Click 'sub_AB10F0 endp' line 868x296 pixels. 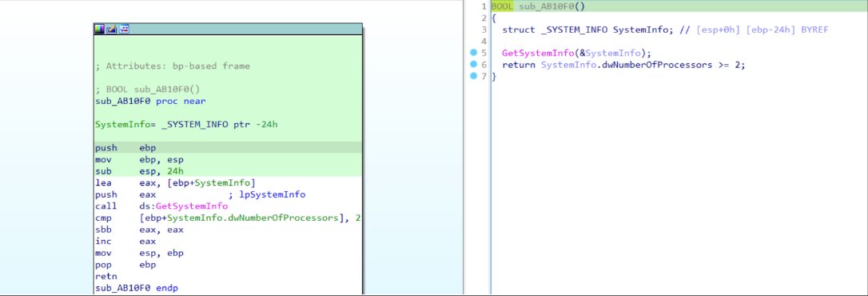pyautogui.click(x=136, y=288)
